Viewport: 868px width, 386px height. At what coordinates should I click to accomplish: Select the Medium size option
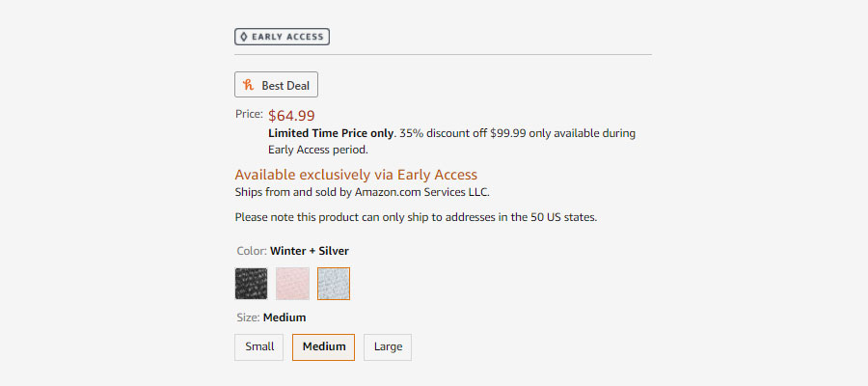point(324,347)
